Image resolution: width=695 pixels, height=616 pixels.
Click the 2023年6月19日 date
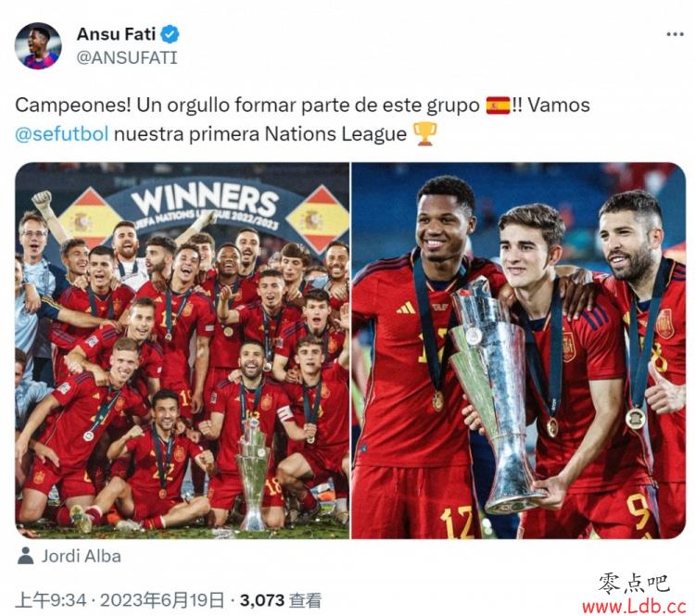coord(162,600)
